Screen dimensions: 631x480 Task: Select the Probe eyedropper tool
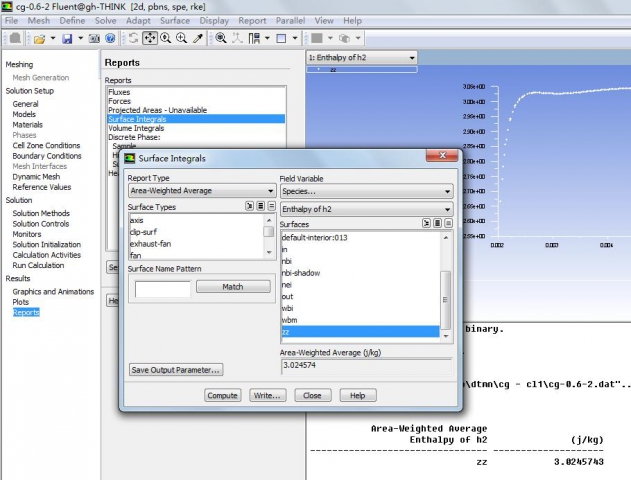(197, 38)
